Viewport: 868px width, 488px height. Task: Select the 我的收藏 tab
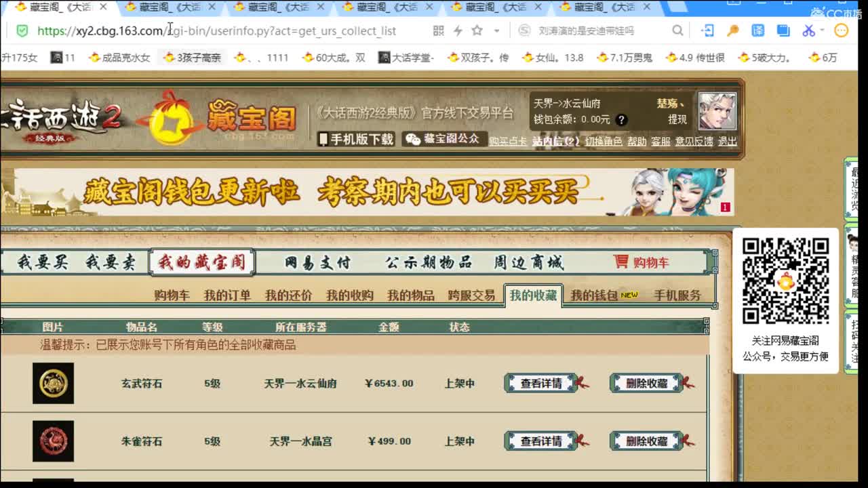(533, 296)
